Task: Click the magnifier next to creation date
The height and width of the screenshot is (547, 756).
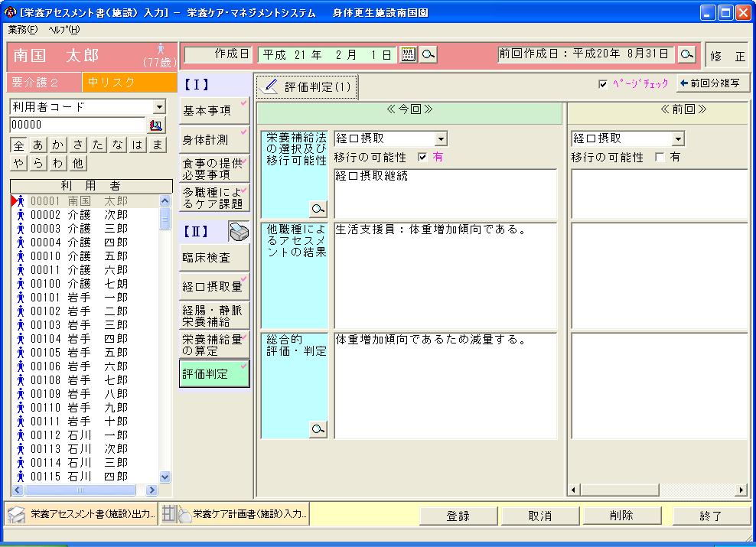Action: click(429, 54)
